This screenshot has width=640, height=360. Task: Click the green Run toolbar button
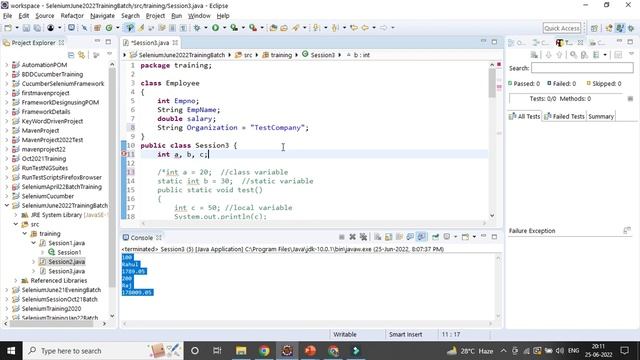click(215, 28)
